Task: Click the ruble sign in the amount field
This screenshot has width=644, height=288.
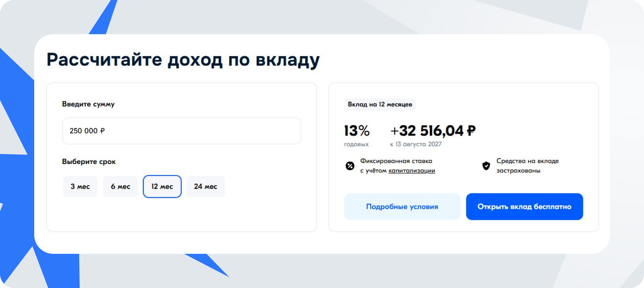Action: coord(103,131)
